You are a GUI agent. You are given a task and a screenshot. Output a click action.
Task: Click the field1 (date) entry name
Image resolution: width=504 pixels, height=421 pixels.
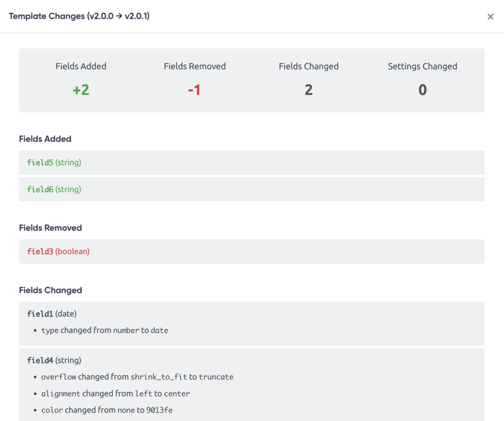point(52,313)
